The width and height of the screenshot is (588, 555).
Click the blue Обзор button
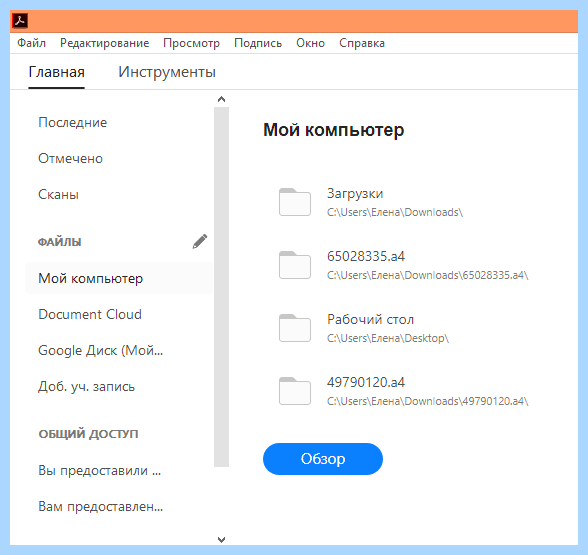(323, 459)
